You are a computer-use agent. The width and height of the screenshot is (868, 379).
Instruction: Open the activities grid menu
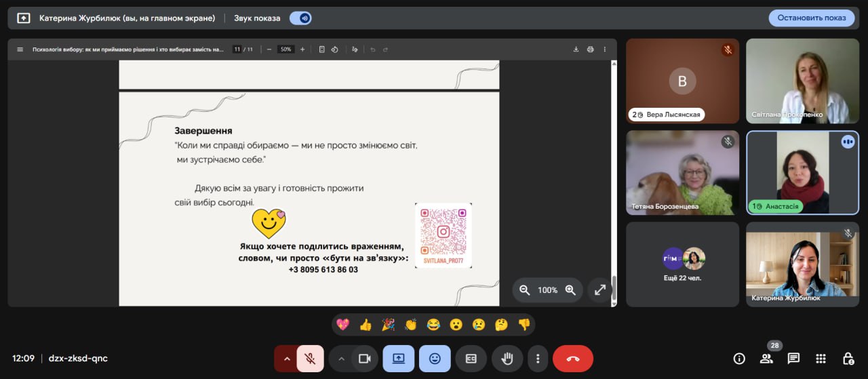pyautogui.click(x=821, y=359)
